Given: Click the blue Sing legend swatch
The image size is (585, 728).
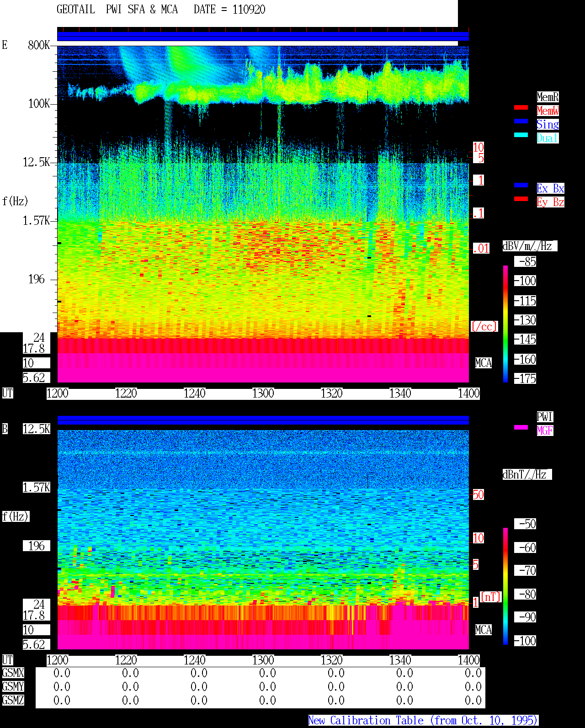Looking at the screenshot, I should (521, 121).
